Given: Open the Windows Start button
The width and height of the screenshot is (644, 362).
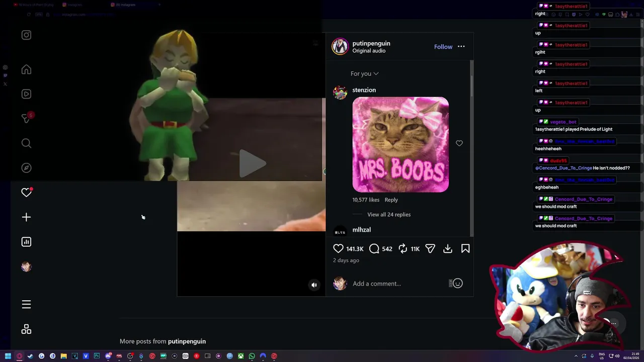Looking at the screenshot, I should pos(8,356).
